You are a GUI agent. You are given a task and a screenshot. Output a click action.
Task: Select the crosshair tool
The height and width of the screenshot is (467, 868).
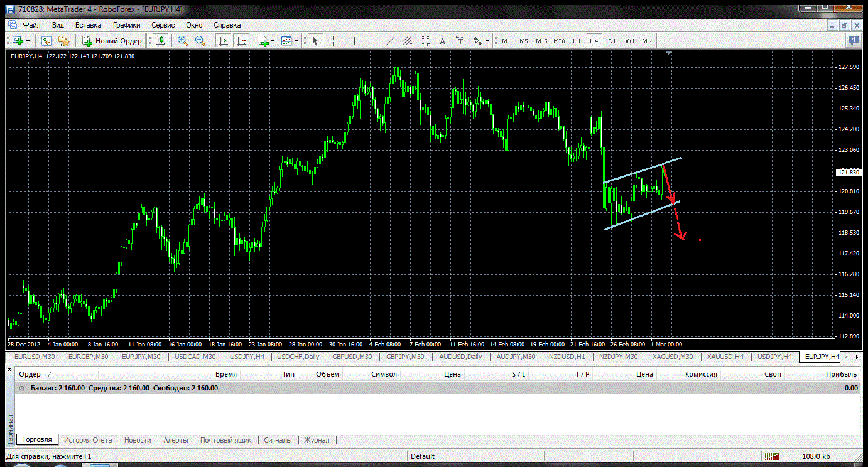333,41
